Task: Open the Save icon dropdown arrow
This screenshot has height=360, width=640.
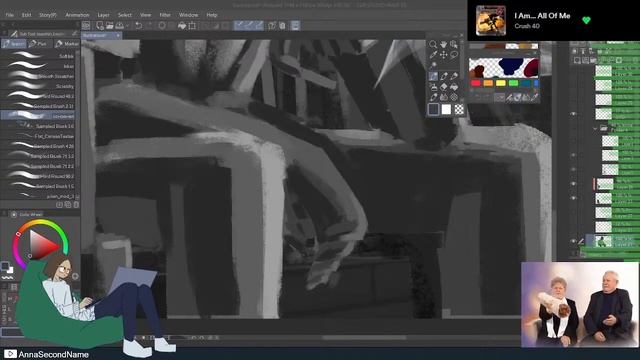Action: [127, 26]
